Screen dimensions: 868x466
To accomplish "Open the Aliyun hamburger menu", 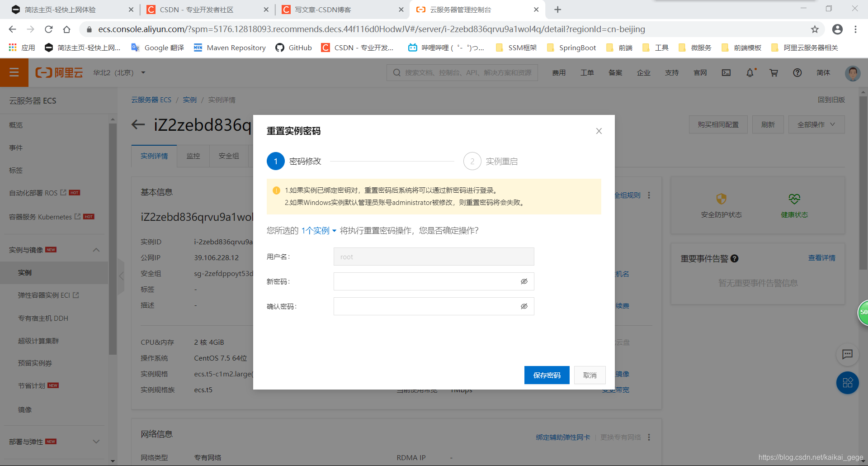I will tap(14, 72).
